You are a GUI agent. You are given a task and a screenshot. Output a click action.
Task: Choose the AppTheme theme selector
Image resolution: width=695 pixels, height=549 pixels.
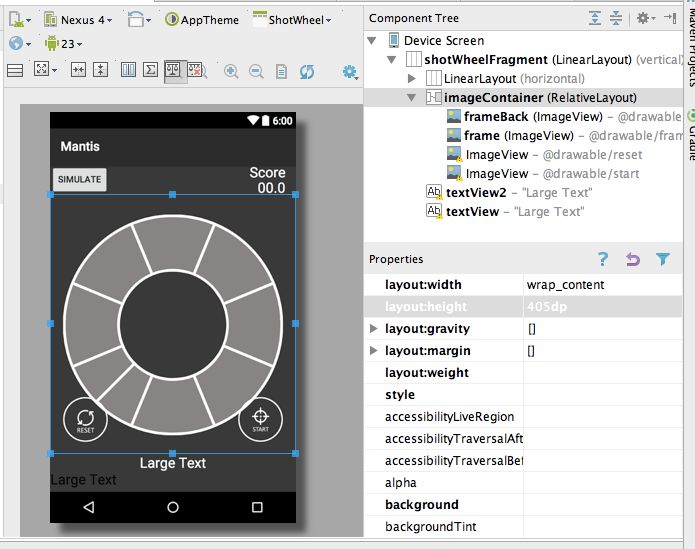202,20
